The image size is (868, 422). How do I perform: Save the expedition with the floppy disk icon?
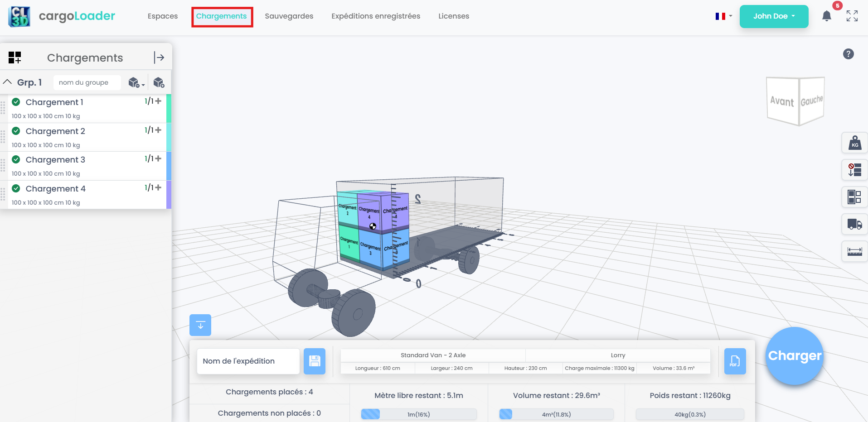tap(315, 361)
